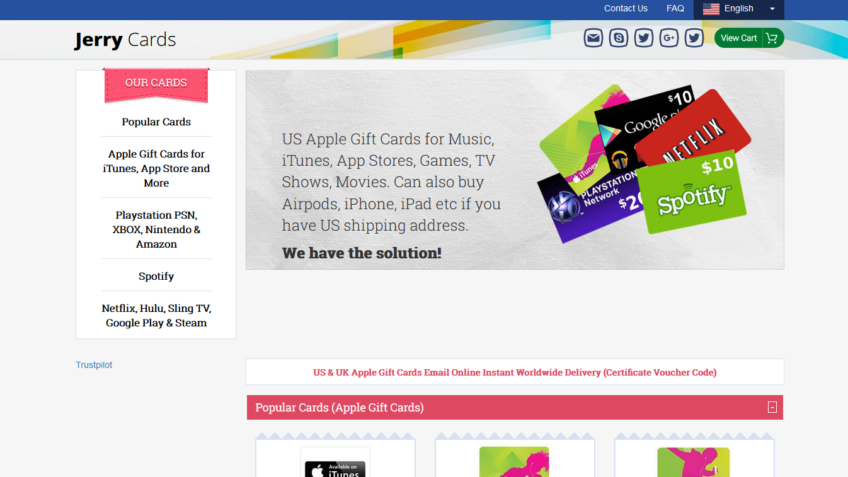The width and height of the screenshot is (848, 477).
Task: Open Netflix, Hulu, Sling TV category
Action: tap(156, 315)
